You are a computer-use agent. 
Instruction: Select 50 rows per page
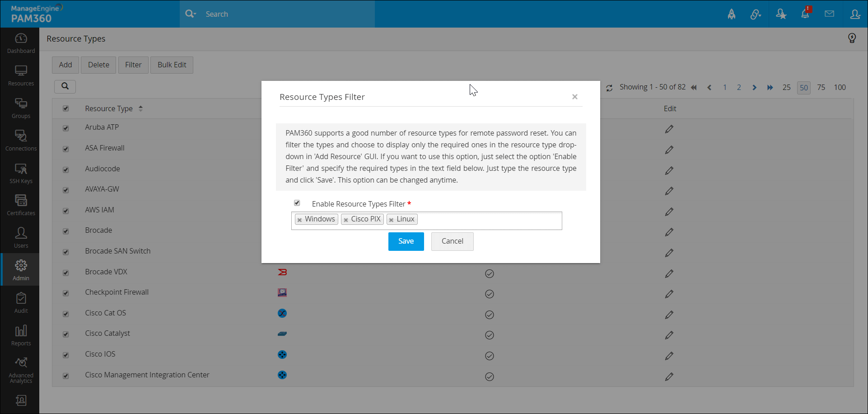click(804, 88)
